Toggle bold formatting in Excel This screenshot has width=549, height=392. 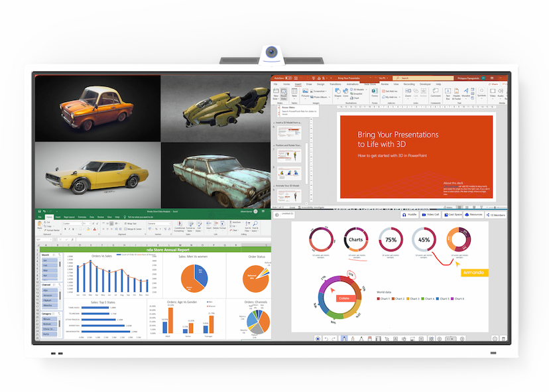click(x=65, y=229)
